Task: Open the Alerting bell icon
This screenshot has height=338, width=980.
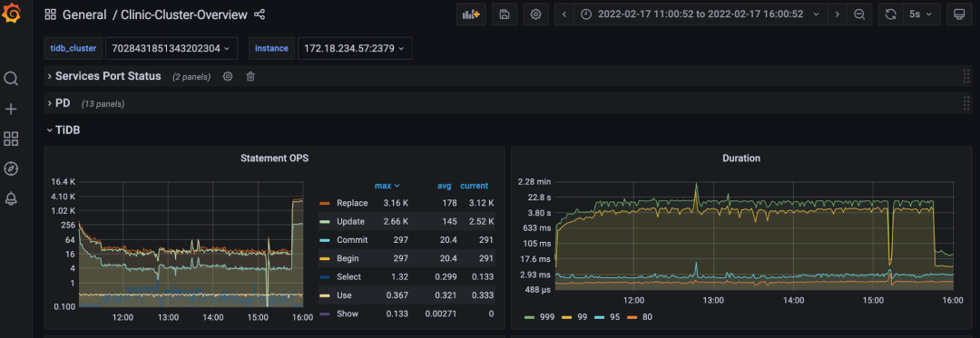Action: pyautogui.click(x=11, y=198)
